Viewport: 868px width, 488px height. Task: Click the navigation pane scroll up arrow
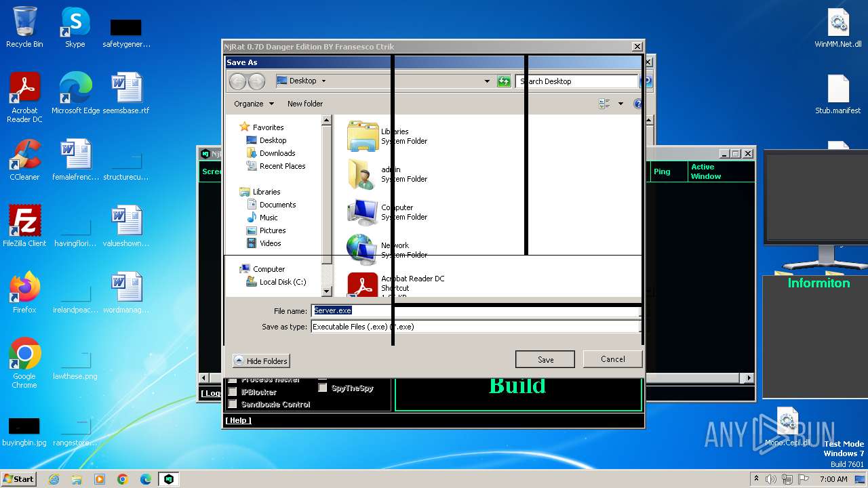pos(326,120)
